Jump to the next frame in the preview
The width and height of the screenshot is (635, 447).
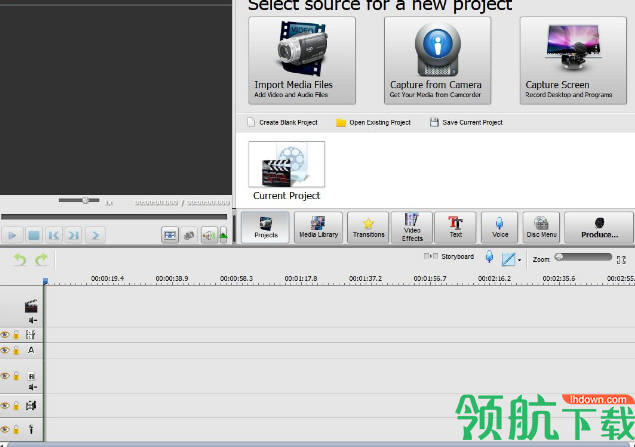tap(73, 235)
